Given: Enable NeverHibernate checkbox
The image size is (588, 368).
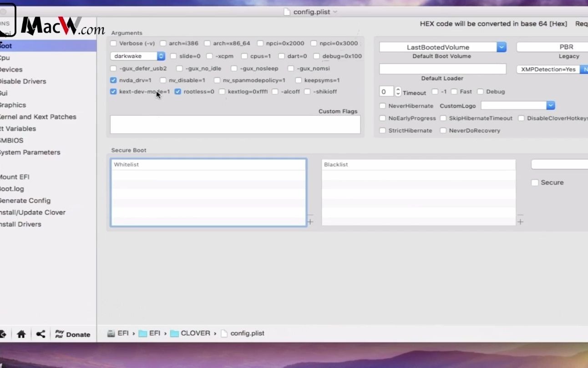Looking at the screenshot, I should 382,106.
